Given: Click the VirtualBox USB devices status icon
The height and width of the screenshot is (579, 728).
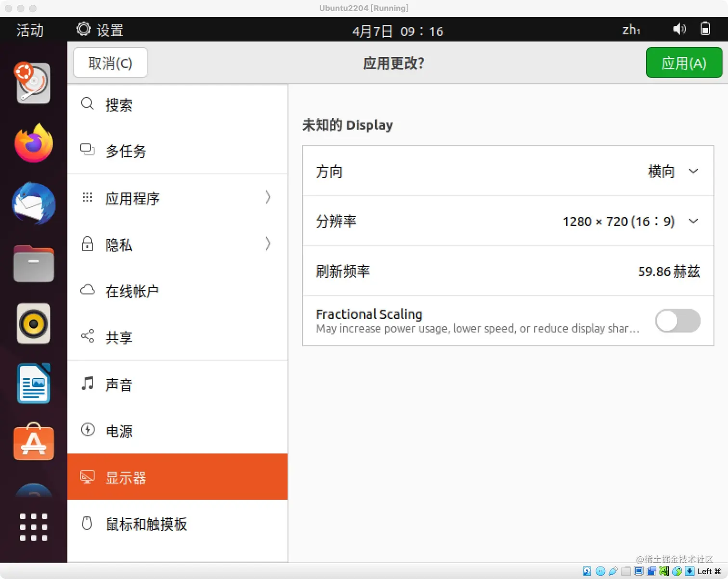Looking at the screenshot, I should click(x=612, y=571).
